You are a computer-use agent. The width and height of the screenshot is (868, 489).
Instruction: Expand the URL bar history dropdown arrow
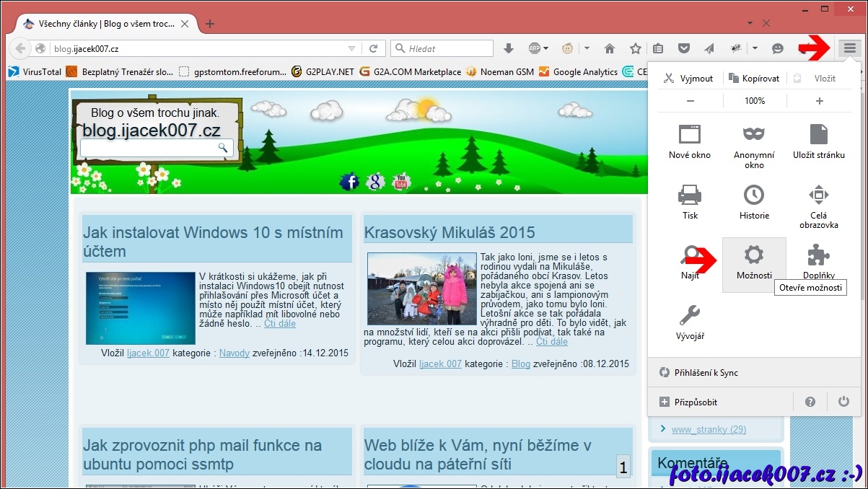click(351, 48)
